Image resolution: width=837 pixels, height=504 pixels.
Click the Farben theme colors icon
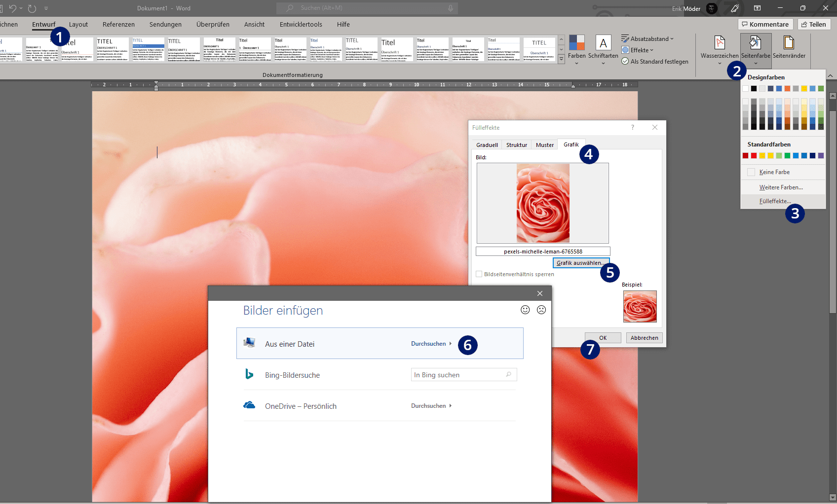(x=576, y=43)
